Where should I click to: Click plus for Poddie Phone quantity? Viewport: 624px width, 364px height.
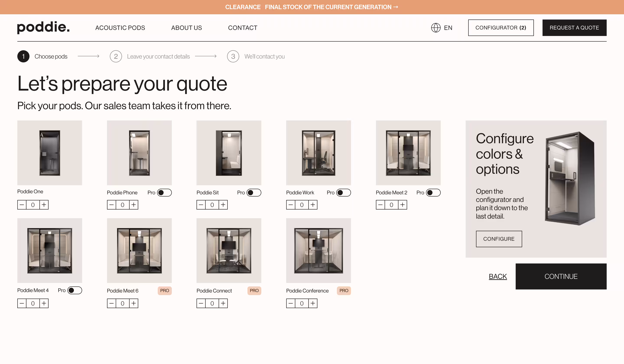(134, 205)
